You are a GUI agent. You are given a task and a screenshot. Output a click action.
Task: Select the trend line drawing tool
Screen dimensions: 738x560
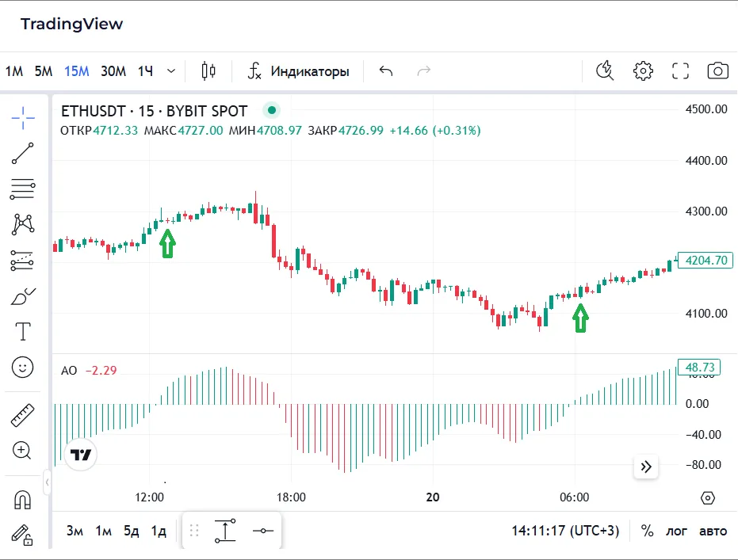23,154
